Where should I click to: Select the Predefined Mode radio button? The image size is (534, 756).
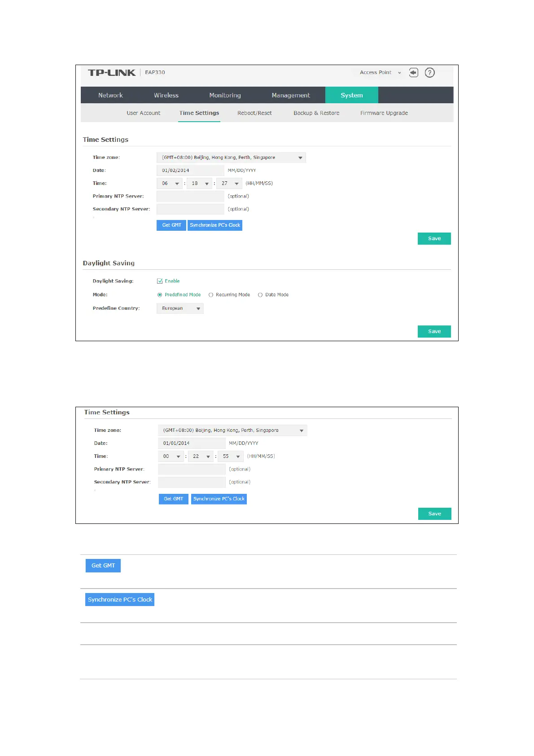click(x=160, y=295)
